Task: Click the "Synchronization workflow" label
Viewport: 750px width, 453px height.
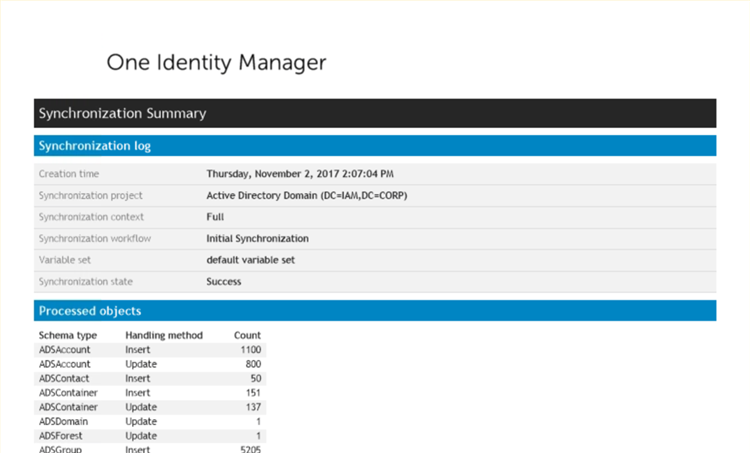Action: (x=95, y=239)
